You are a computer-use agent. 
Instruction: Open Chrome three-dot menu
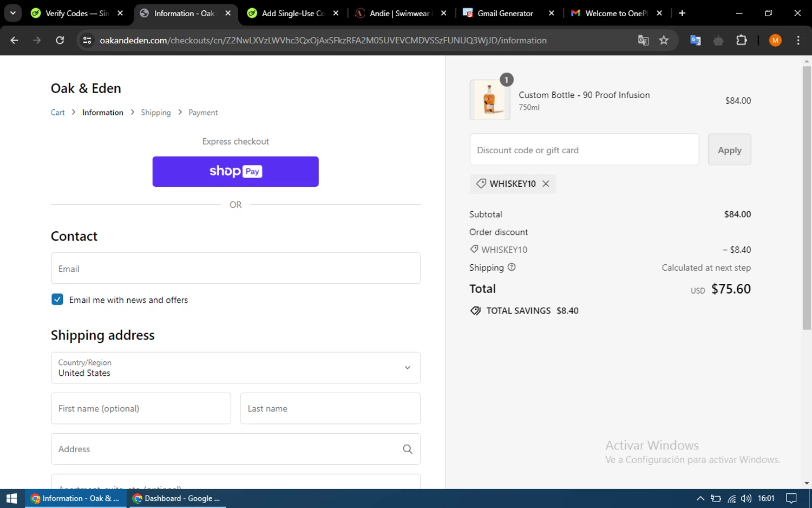(798, 40)
